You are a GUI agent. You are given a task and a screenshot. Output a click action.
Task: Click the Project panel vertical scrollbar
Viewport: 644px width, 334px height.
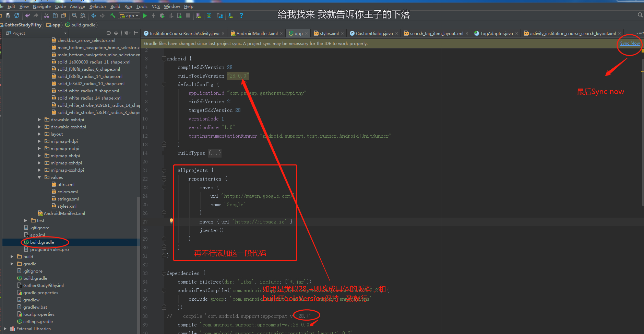click(x=138, y=264)
